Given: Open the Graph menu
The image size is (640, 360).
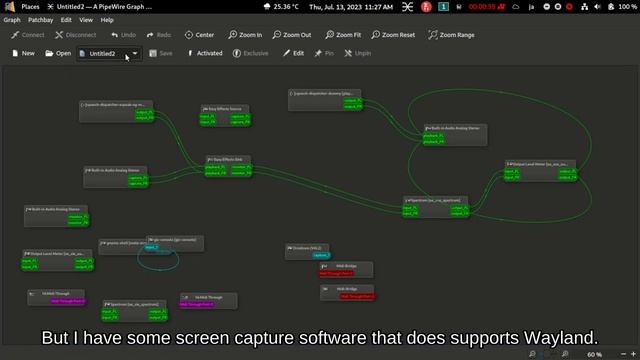Looking at the screenshot, I should (12, 20).
